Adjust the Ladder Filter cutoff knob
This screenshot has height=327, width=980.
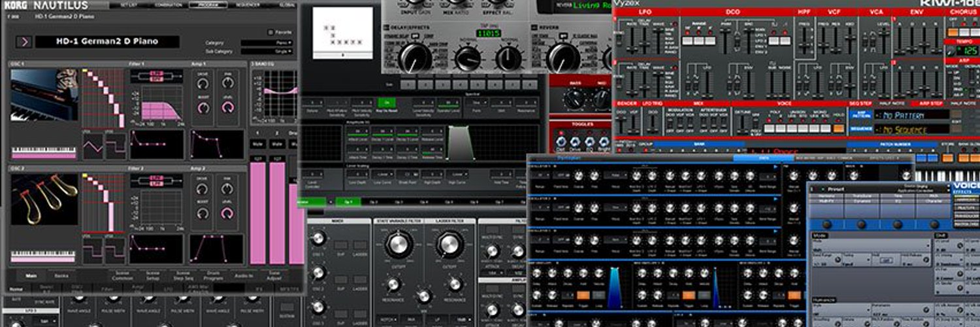[x=449, y=245]
